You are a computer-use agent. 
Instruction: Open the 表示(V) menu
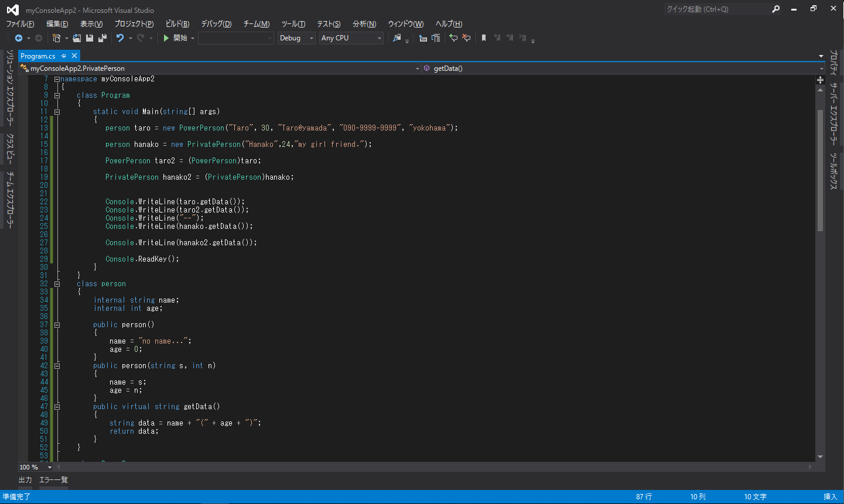click(91, 24)
